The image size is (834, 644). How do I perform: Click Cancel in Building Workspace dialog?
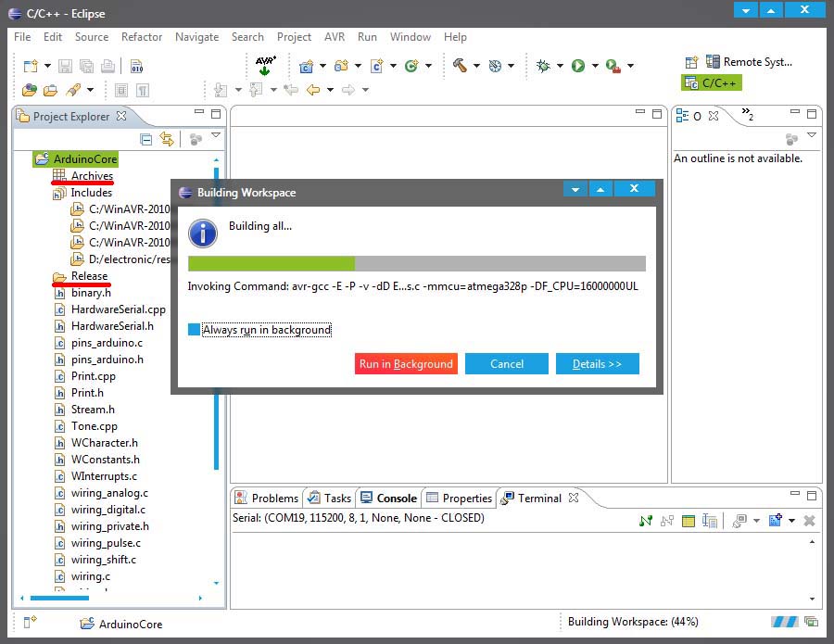[506, 364]
